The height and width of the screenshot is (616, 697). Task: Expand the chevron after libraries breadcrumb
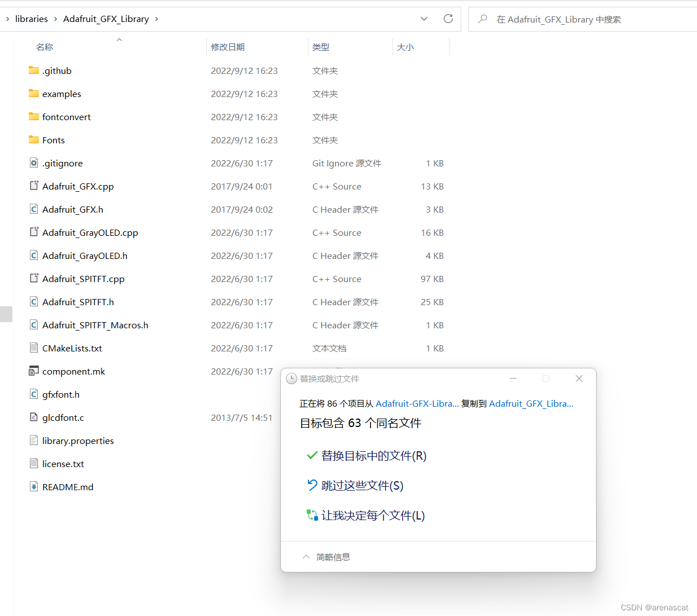click(55, 19)
